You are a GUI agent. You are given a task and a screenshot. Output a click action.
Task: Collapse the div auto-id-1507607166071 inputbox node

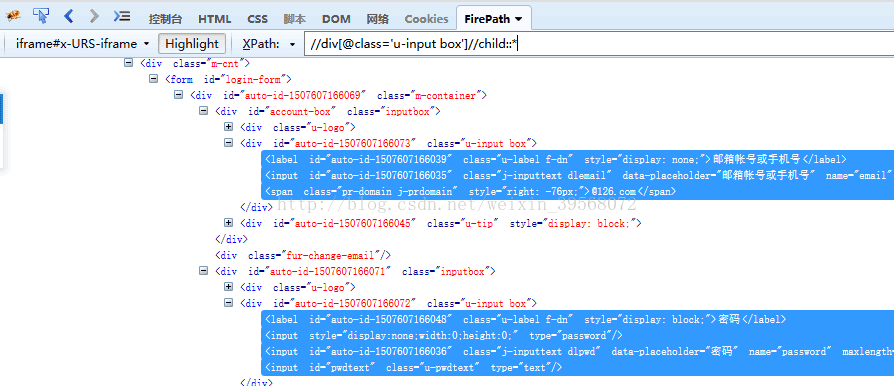204,271
